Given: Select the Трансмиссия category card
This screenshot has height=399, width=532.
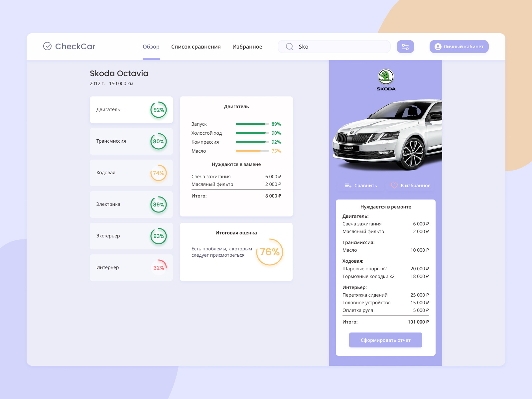Looking at the screenshot, I should [x=131, y=141].
